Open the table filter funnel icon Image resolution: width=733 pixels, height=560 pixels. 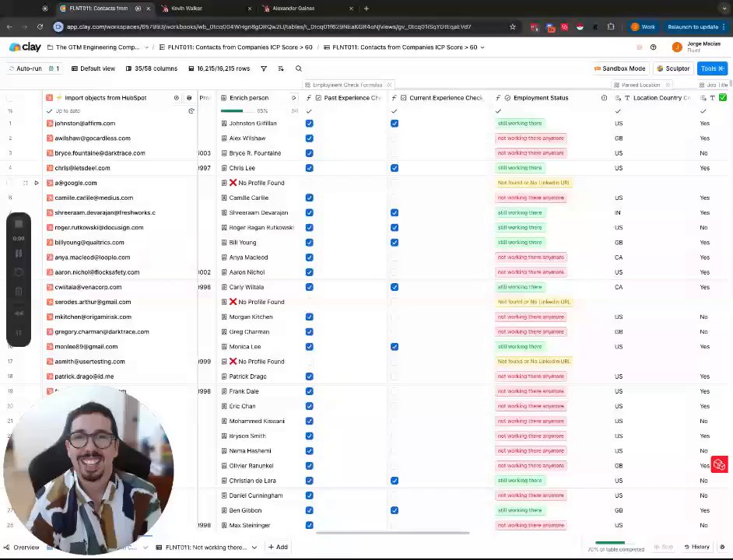pos(264,68)
